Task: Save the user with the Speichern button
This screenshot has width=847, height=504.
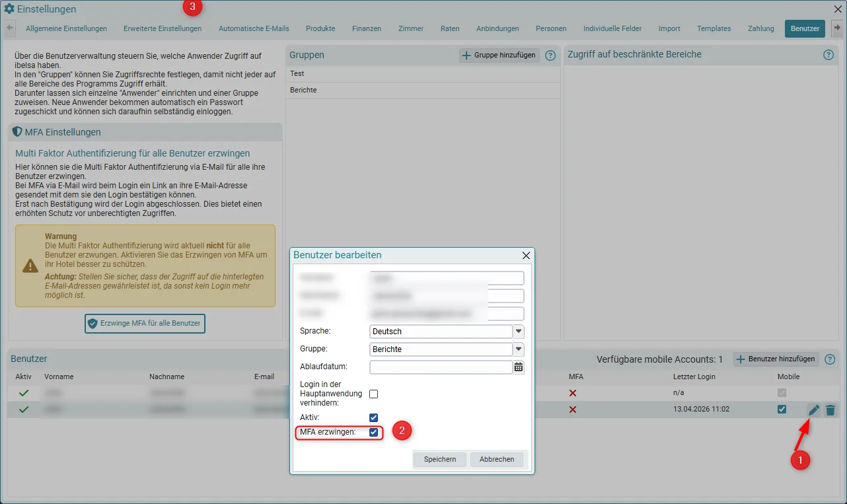Action: [x=440, y=459]
